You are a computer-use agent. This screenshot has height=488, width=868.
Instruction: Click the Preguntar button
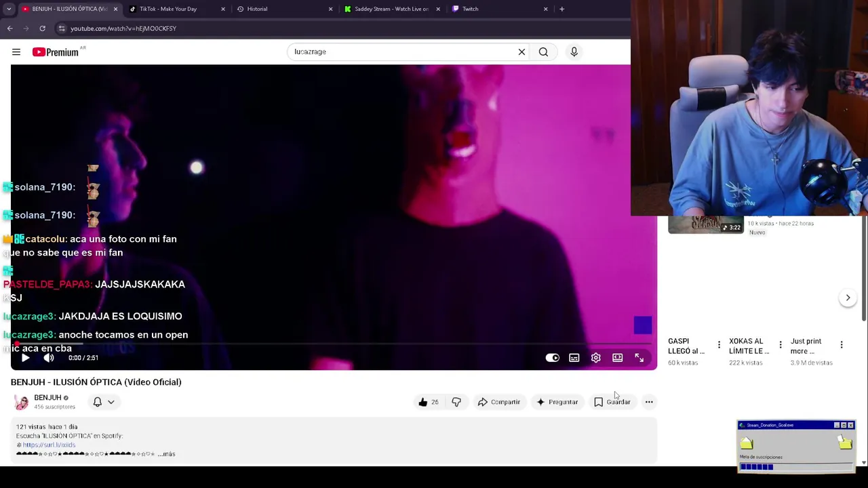click(557, 402)
